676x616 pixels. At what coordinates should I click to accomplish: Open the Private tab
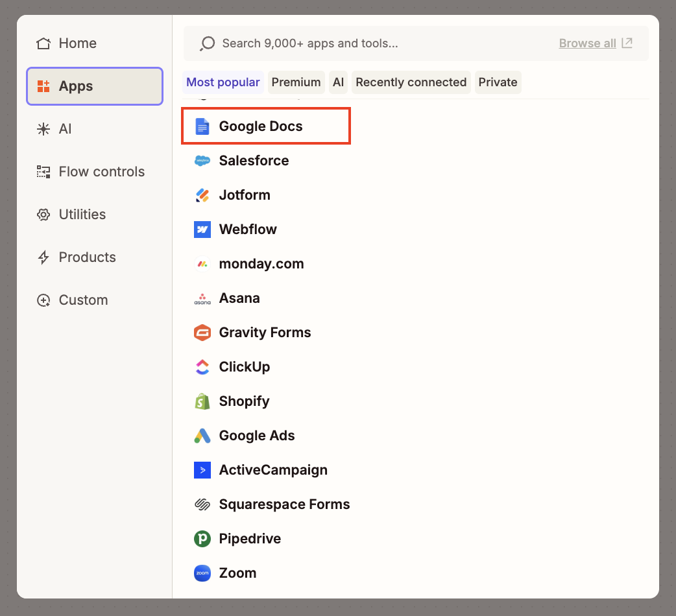(498, 82)
